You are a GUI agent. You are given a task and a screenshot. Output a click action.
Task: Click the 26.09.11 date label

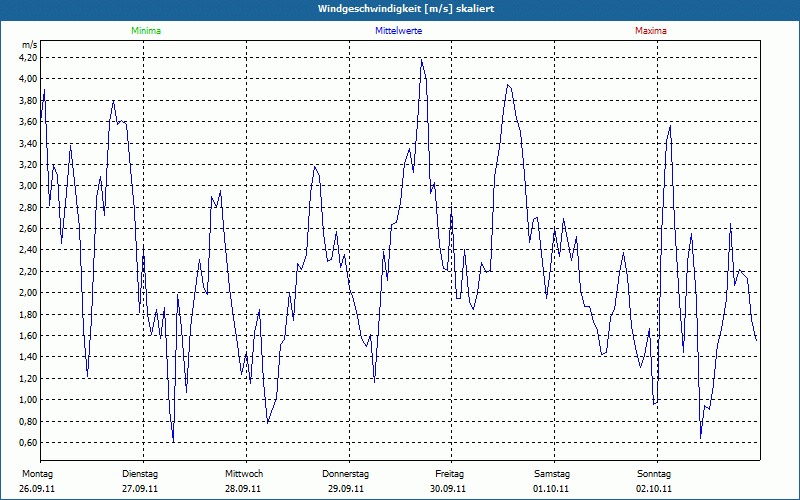tap(37, 489)
